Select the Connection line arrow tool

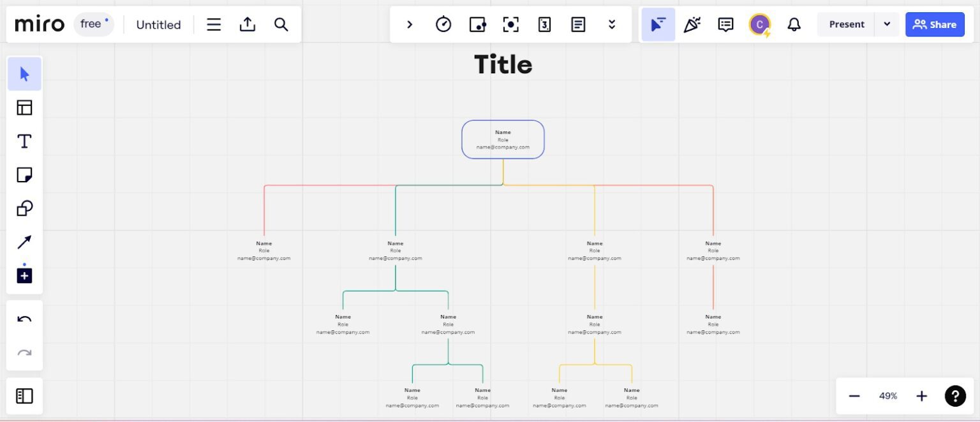[24, 242]
